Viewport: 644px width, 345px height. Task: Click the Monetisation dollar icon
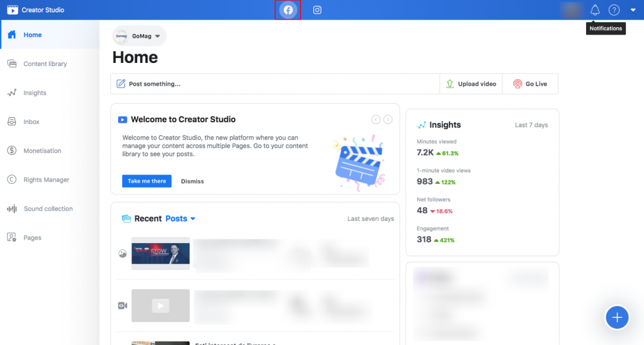12,150
